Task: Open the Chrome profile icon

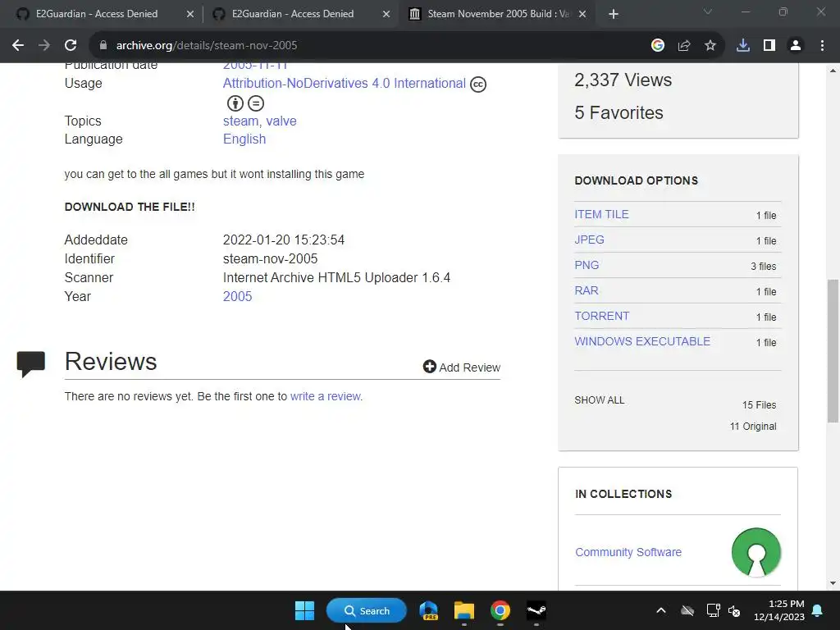Action: tap(796, 46)
